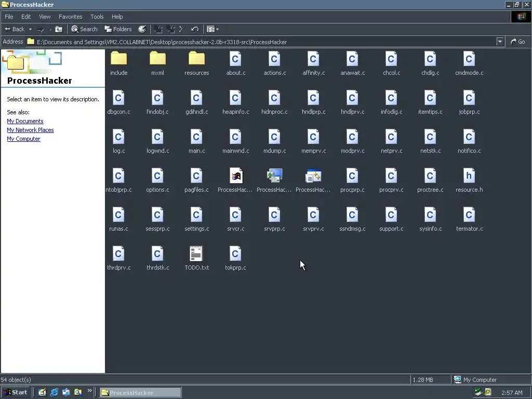Screen dimensions: 532x399
Task: Click the My Computer zone in status bar
Action: pyautogui.click(x=490, y=380)
